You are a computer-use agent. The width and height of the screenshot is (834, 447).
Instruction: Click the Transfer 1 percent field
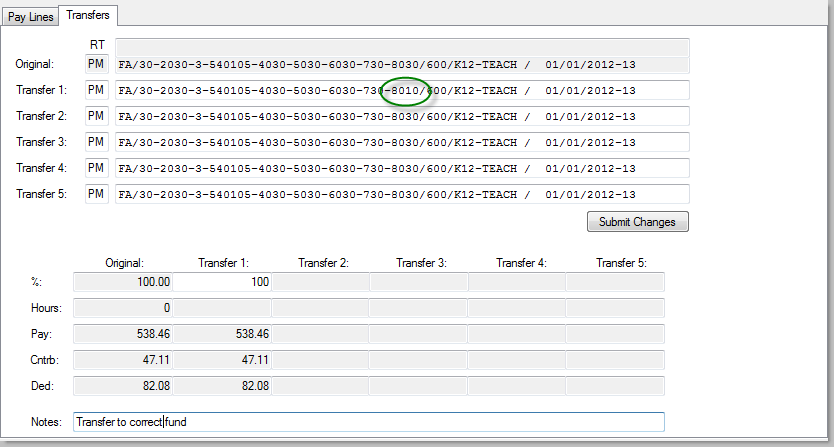(222, 283)
